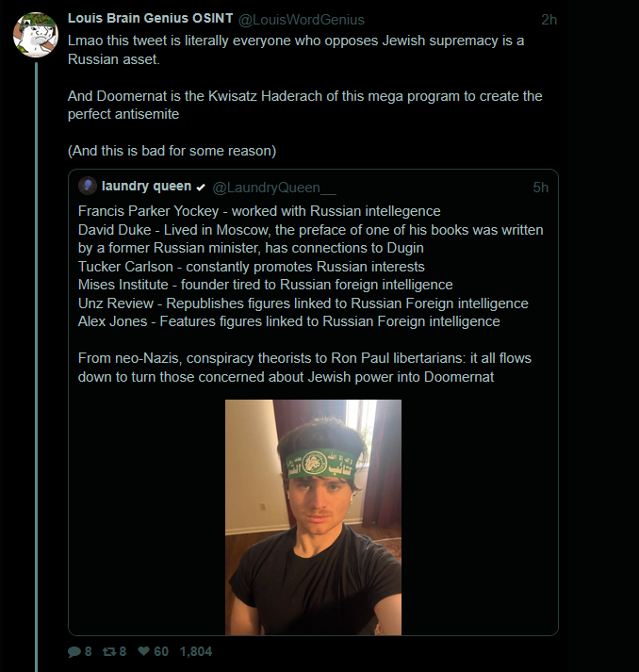This screenshot has width=639, height=672.
Task: Click the retweet arrows icon
Action: (109, 652)
